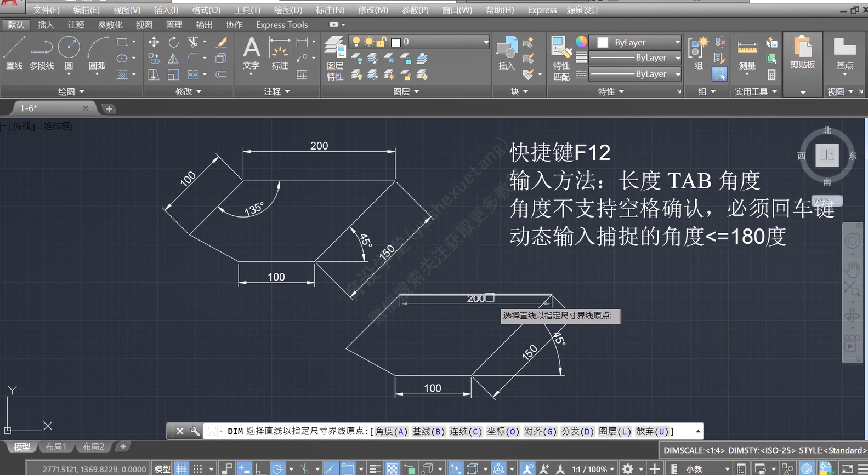
Task: Toggle dynamic input in status bar
Action: (x=244, y=468)
